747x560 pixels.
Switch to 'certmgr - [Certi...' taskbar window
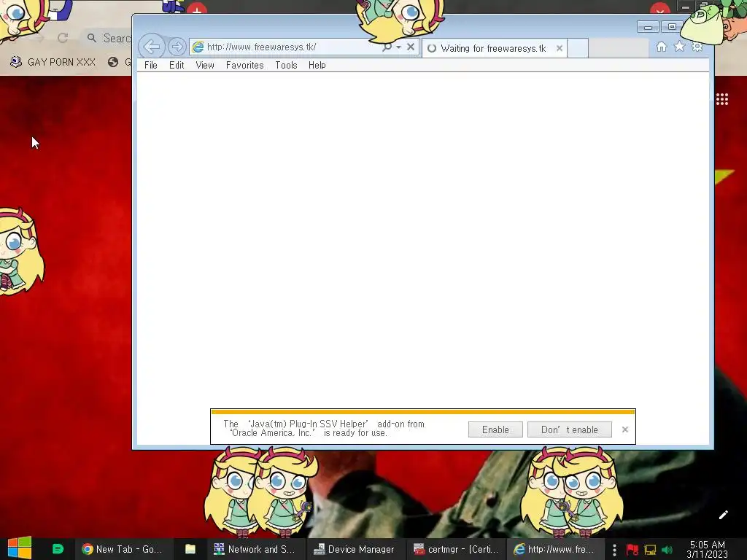(x=456, y=549)
